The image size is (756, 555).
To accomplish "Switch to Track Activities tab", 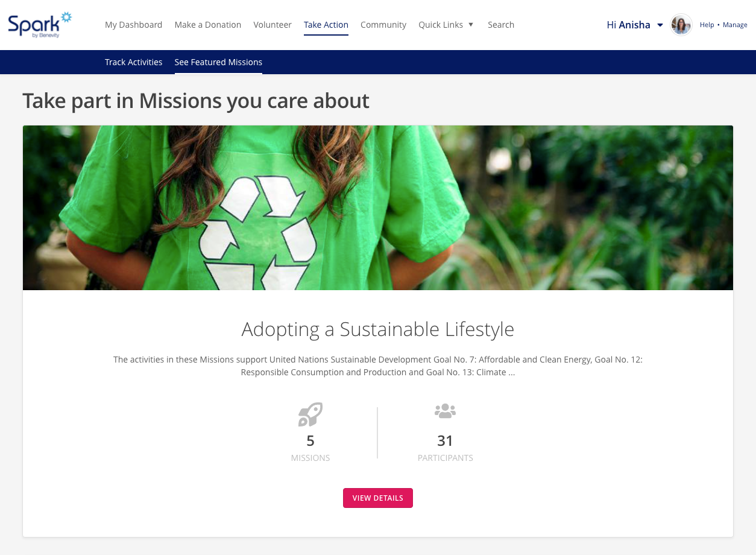I will [133, 62].
